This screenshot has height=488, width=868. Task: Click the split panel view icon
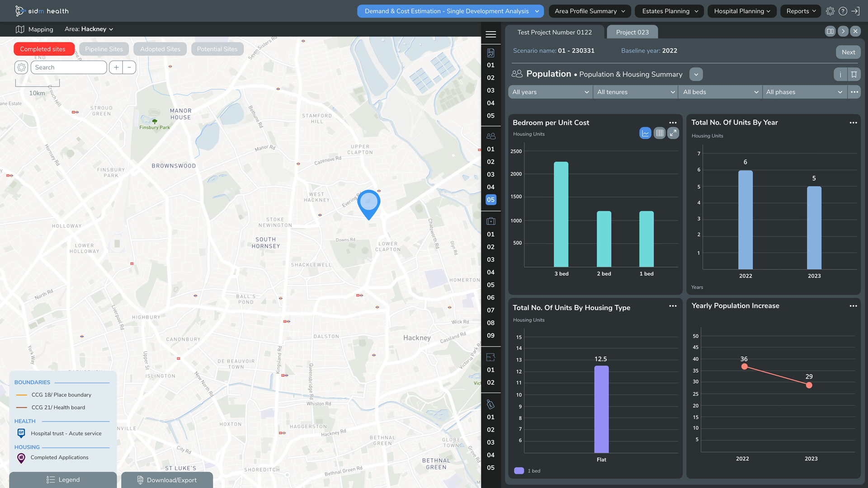point(830,31)
